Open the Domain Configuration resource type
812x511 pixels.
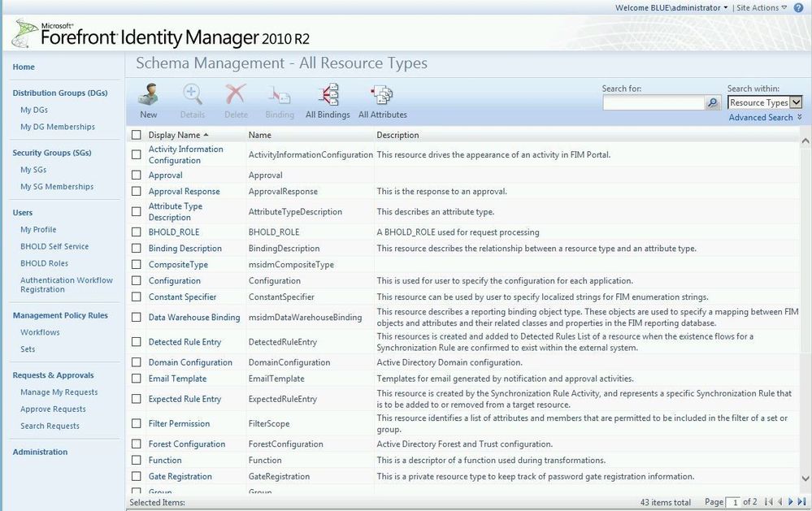(190, 362)
